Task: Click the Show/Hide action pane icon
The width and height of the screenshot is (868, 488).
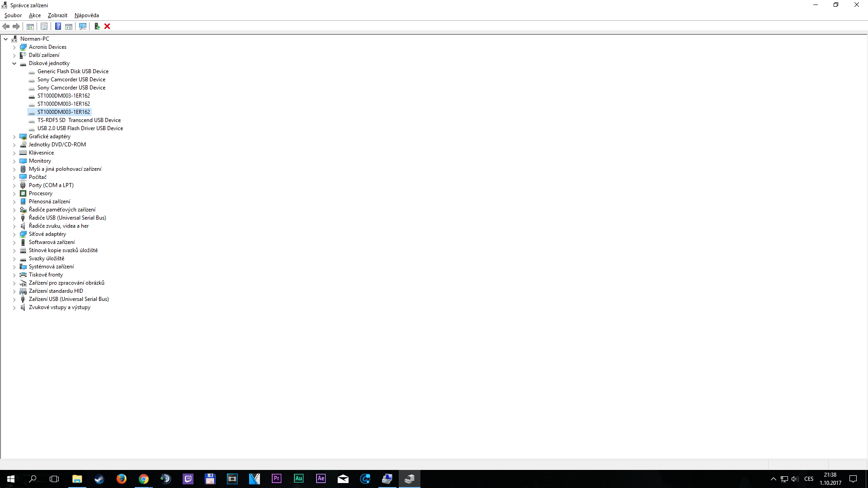Action: [69, 26]
